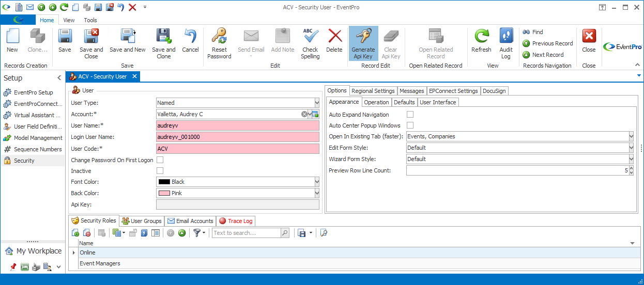Switch to Regional Settings tab

pos(373,91)
